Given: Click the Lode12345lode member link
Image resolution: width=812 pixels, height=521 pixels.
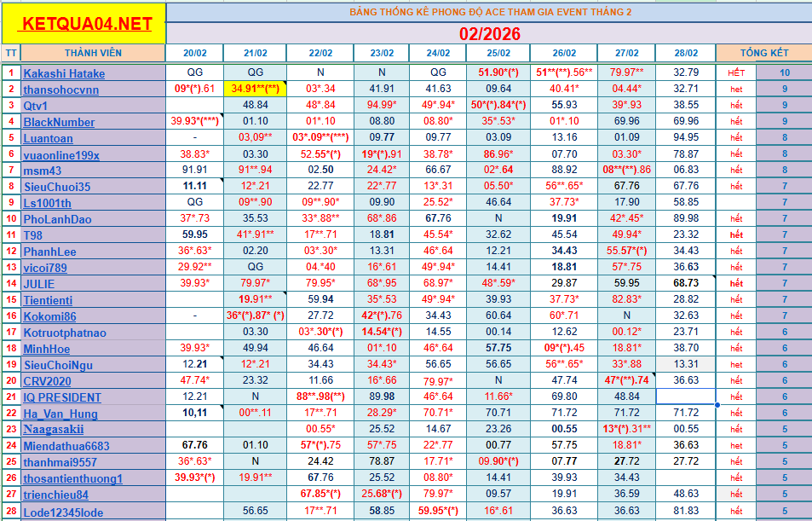Looking at the screenshot, I should coord(63,511).
